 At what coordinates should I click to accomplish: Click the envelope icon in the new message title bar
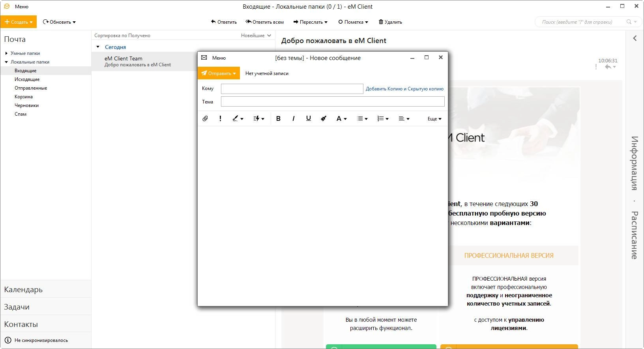(x=204, y=58)
